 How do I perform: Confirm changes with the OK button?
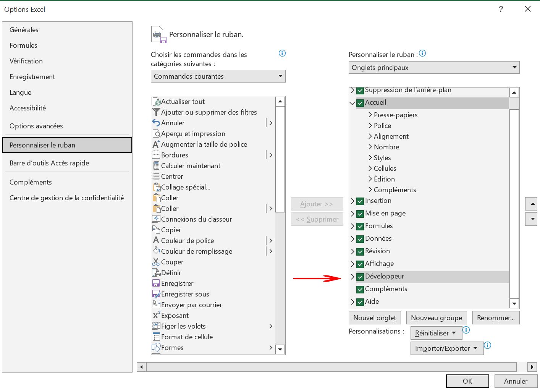click(467, 381)
